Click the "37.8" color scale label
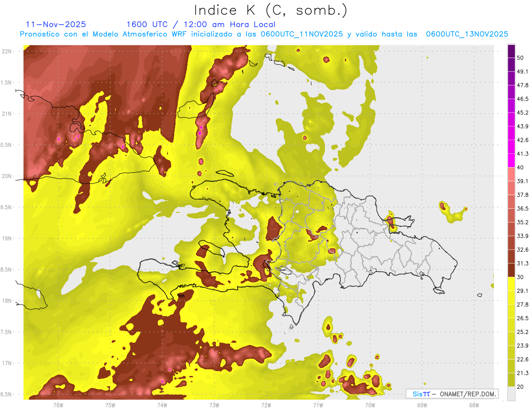Screen dimensions: 532x411 [523, 195]
